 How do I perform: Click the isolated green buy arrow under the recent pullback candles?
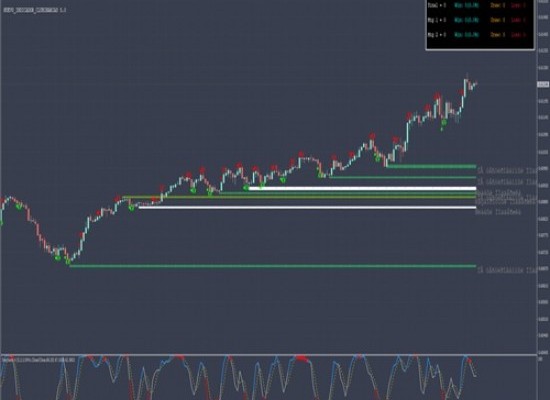point(444,122)
